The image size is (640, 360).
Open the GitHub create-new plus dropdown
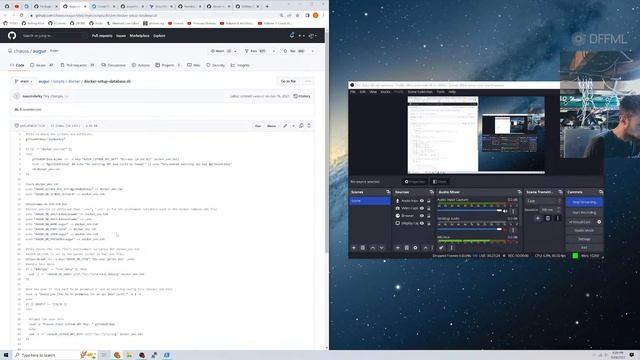point(301,36)
